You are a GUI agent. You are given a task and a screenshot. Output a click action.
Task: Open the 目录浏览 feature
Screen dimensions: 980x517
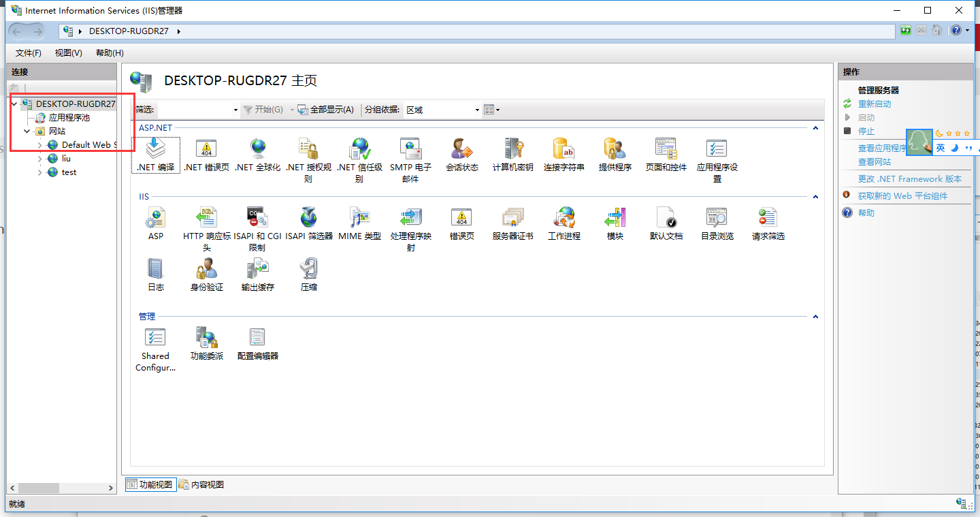[x=717, y=223]
